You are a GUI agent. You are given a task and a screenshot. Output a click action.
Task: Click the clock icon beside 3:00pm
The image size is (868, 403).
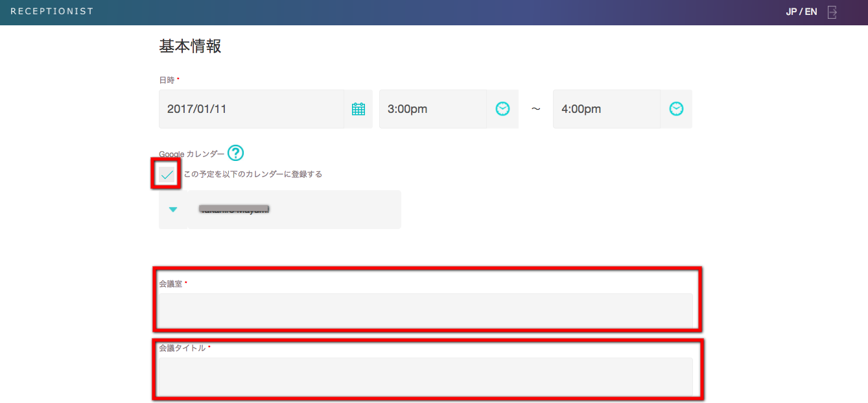pyautogui.click(x=502, y=109)
